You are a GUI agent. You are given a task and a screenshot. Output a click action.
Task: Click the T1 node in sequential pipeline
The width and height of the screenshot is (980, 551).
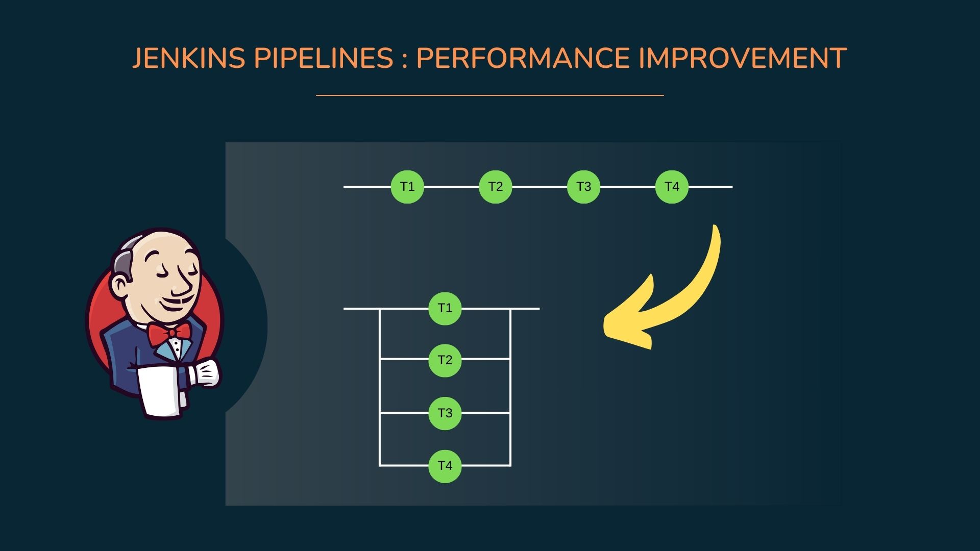click(x=406, y=186)
